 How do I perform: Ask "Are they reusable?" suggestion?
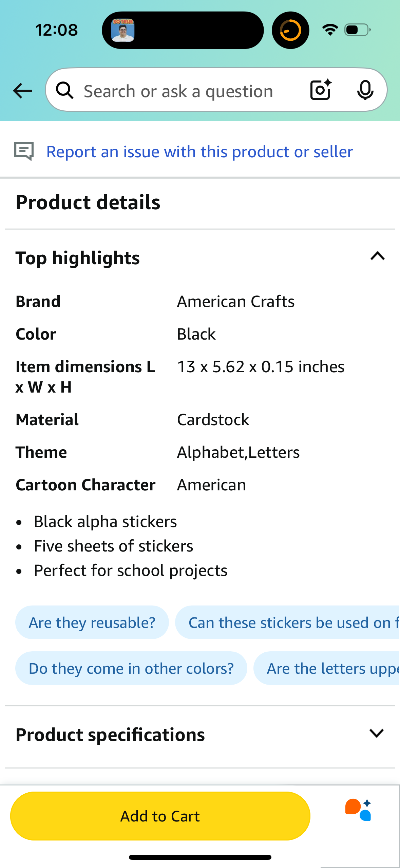click(92, 622)
